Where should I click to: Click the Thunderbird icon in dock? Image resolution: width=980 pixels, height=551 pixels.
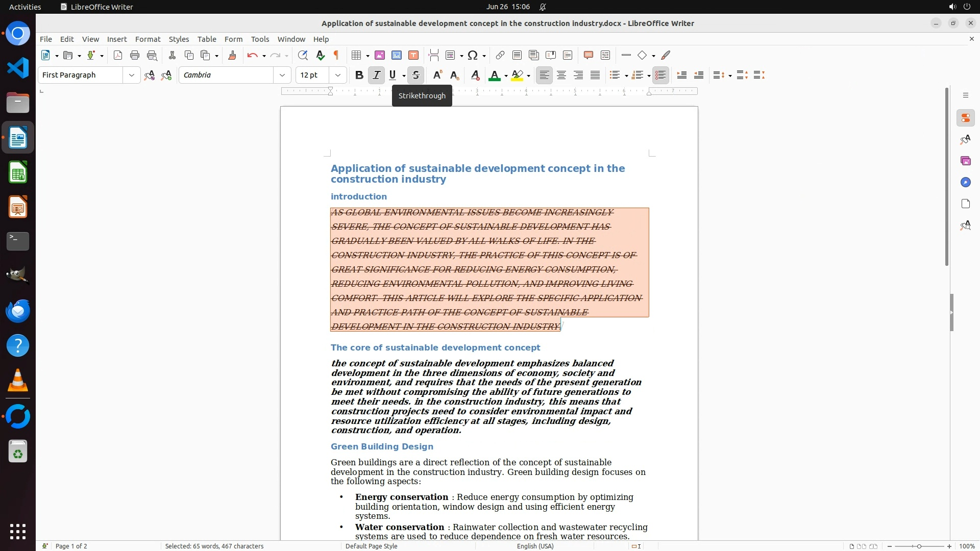18,311
